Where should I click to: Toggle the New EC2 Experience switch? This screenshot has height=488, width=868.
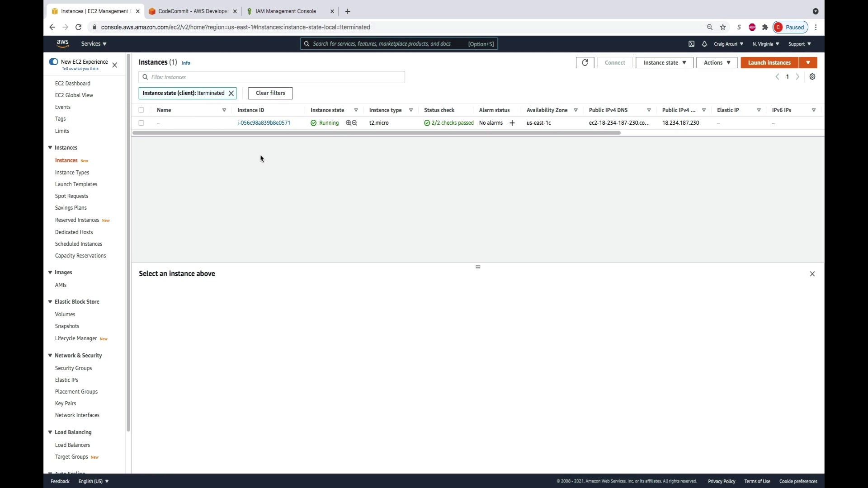(x=53, y=62)
